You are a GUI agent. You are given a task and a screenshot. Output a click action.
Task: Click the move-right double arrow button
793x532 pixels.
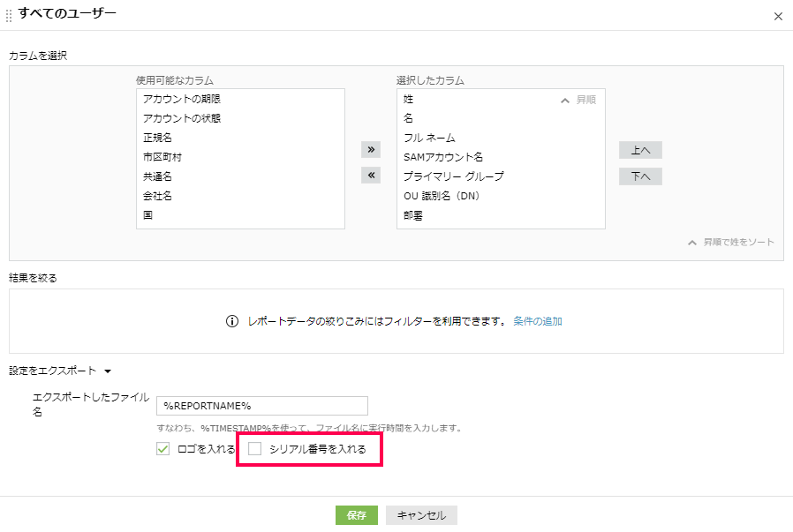pos(371,149)
